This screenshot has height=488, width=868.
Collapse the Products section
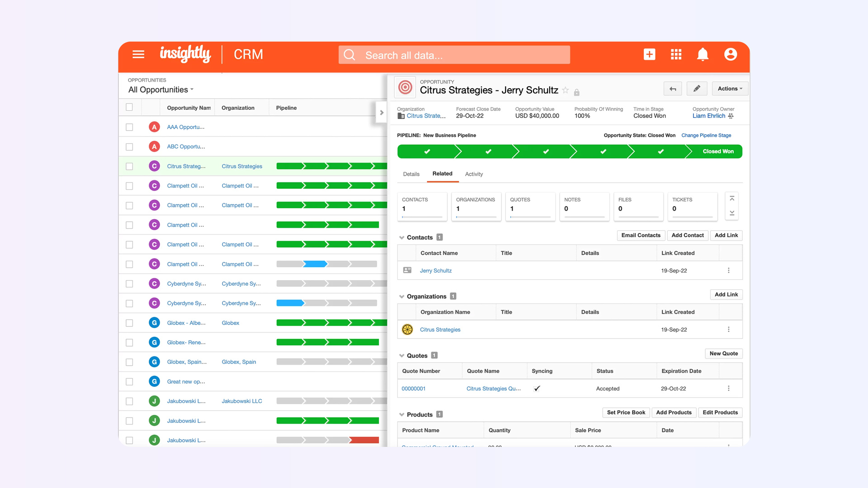pos(401,415)
